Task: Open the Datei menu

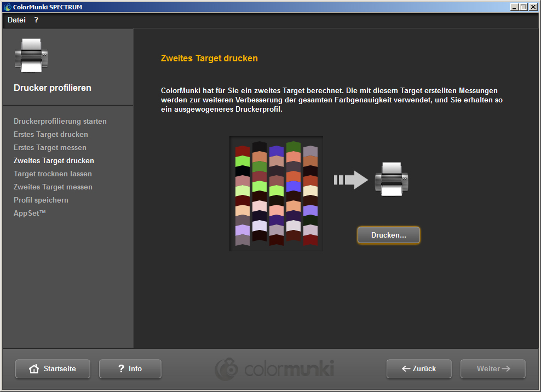Action: pos(16,20)
